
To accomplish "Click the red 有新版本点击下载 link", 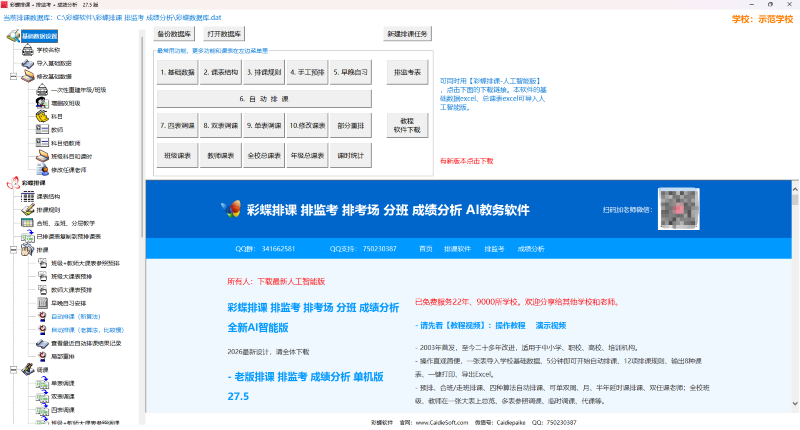I will click(466, 161).
